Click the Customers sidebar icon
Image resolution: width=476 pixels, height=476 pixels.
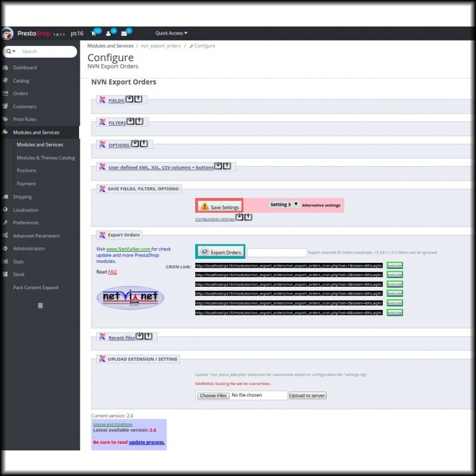[x=5, y=107]
